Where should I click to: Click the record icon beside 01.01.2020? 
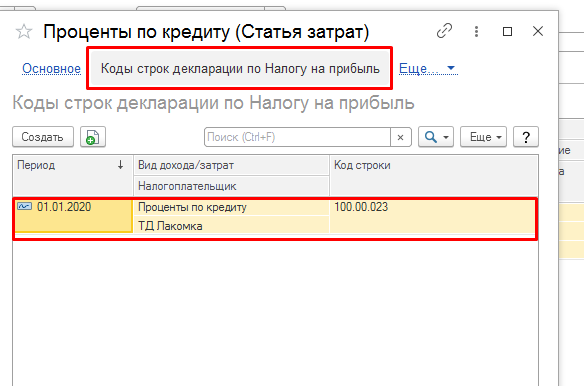point(25,206)
